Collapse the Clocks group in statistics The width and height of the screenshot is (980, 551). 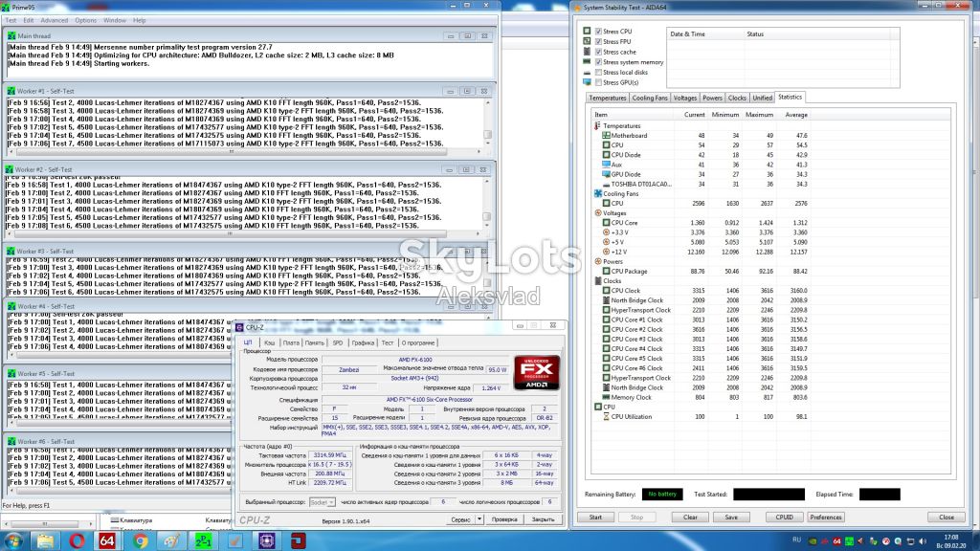pyautogui.click(x=597, y=281)
